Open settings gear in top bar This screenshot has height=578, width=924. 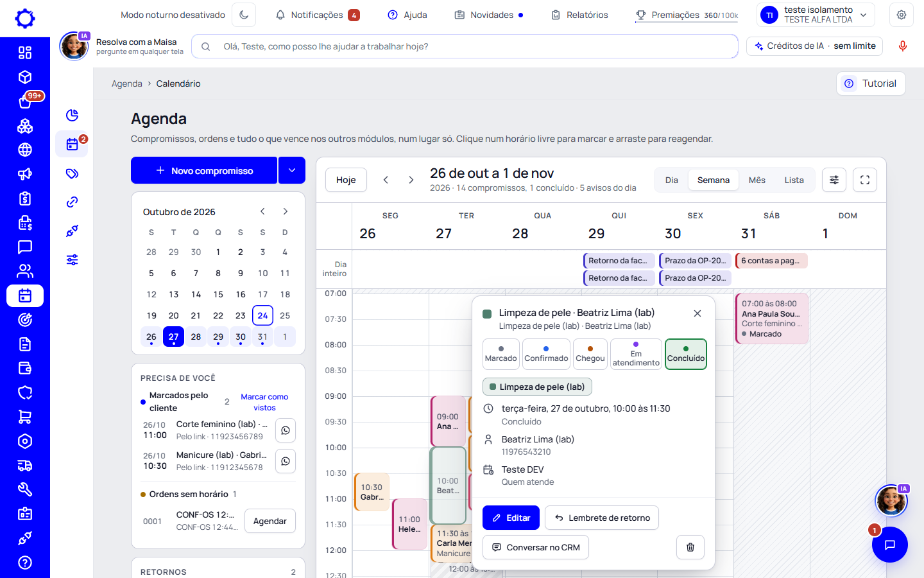(902, 15)
